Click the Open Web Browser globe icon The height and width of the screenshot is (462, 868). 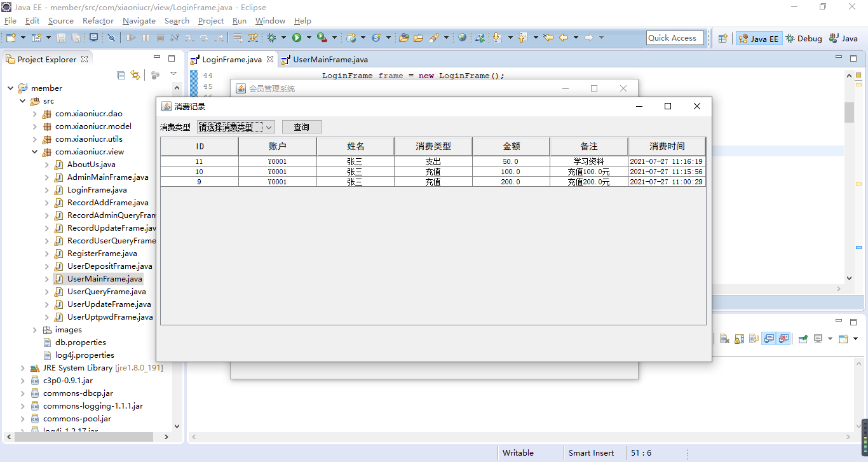462,37
